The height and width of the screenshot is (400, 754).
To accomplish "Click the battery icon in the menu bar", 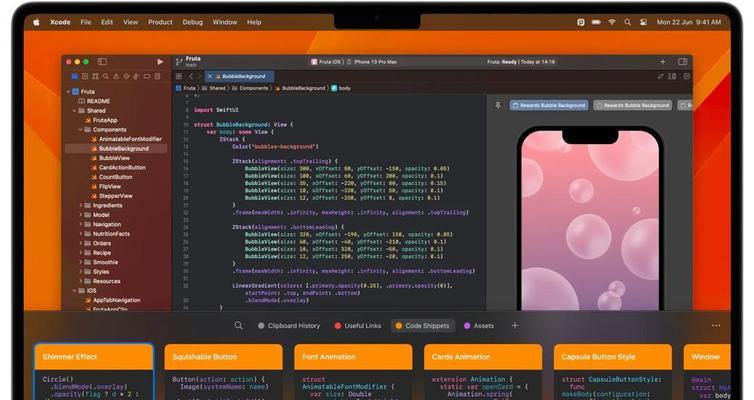I will 596,22.
